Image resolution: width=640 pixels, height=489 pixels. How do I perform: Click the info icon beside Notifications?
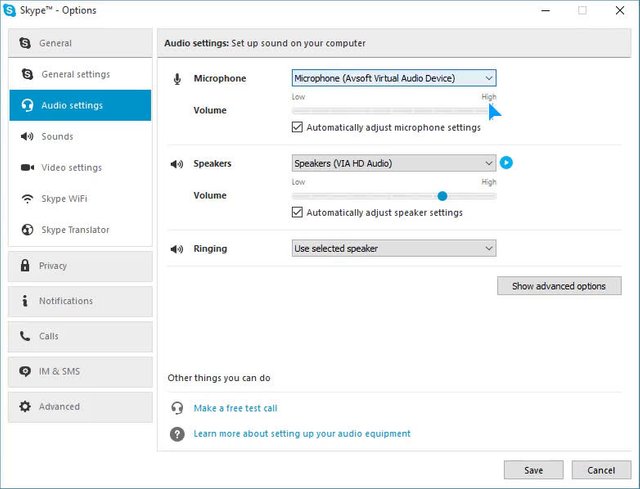(25, 301)
